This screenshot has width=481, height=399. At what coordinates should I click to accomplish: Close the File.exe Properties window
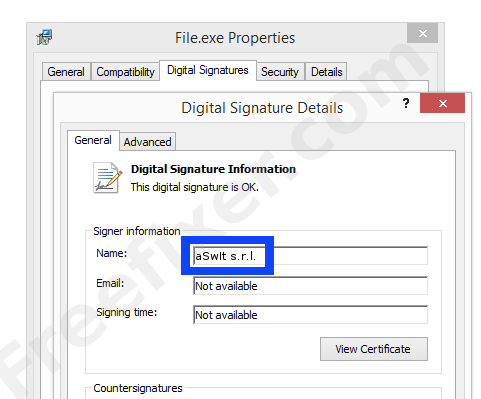point(422,33)
